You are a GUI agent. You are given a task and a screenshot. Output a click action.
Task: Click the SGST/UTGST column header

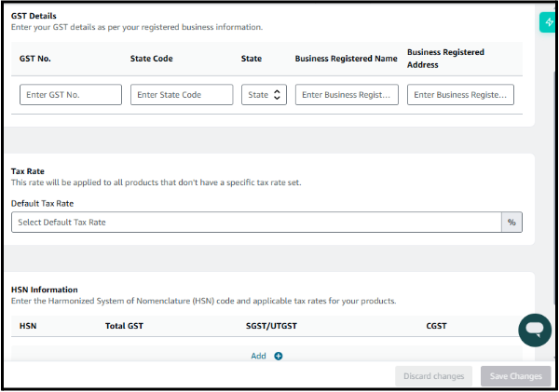click(x=271, y=326)
